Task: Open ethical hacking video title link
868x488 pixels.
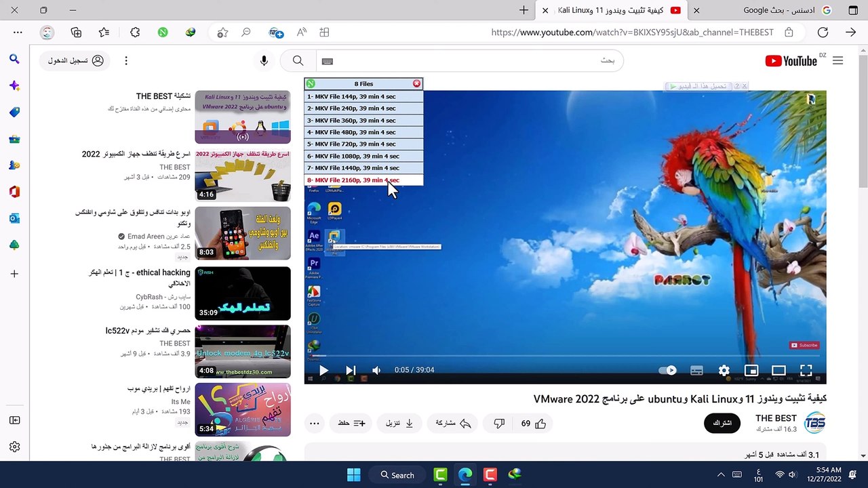Action: click(x=139, y=277)
